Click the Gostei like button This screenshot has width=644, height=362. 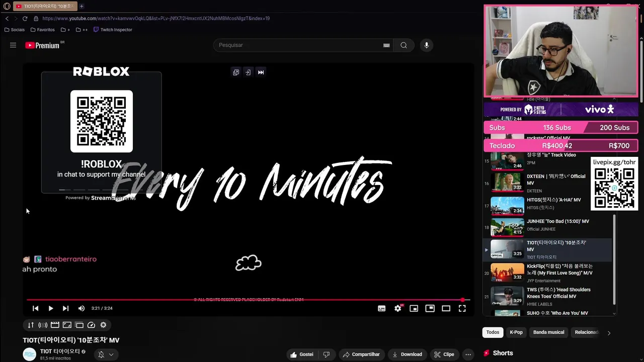[x=302, y=354]
